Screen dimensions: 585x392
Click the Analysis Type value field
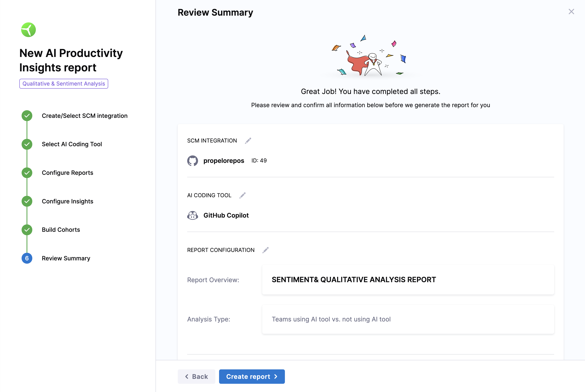[408, 319]
